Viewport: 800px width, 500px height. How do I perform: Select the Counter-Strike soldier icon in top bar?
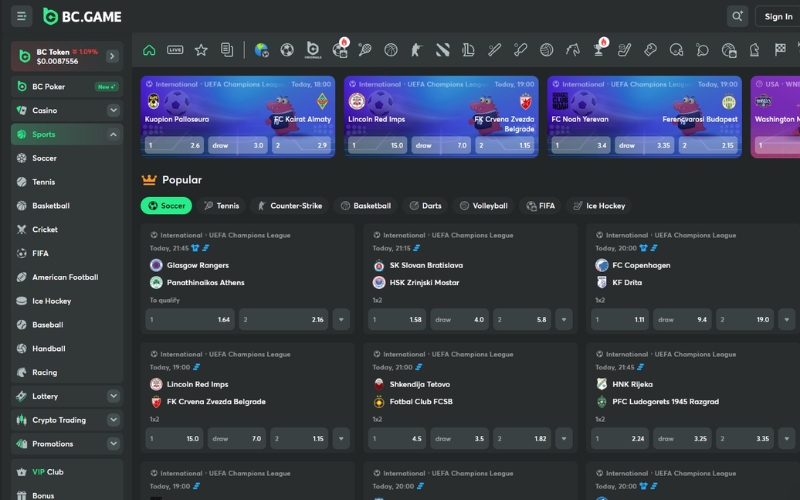417,50
